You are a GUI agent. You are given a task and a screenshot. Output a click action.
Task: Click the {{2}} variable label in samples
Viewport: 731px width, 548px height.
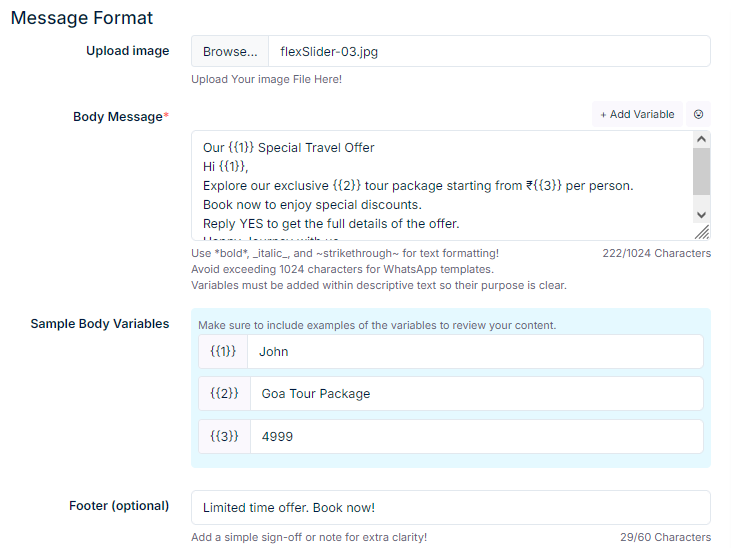click(224, 394)
